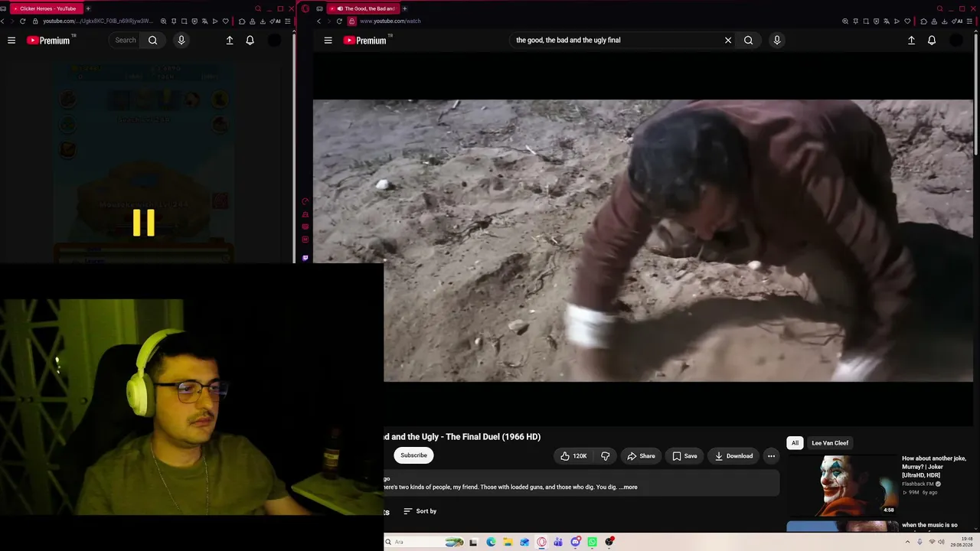Start voice search in right YouTube window
Image resolution: width=980 pixels, height=551 pixels.
click(x=777, y=41)
